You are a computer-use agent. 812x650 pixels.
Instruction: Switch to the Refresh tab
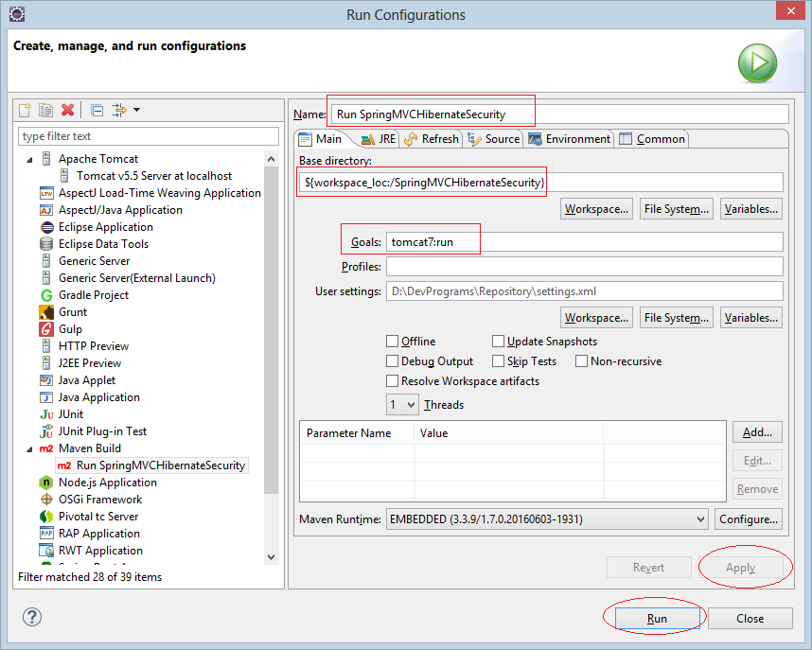(x=432, y=139)
